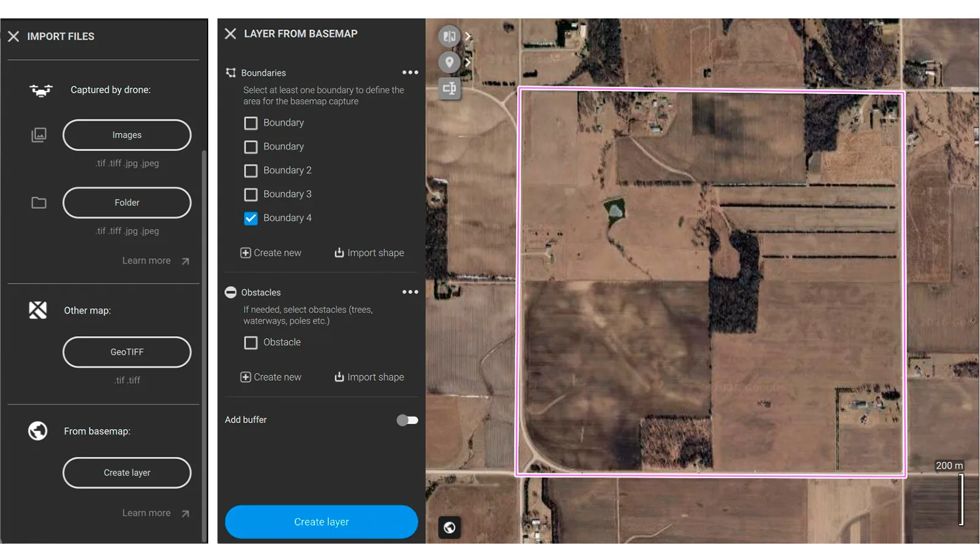Image resolution: width=980 pixels, height=551 pixels.
Task: Uncheck the Boundary 4 checkbox
Action: tap(251, 218)
